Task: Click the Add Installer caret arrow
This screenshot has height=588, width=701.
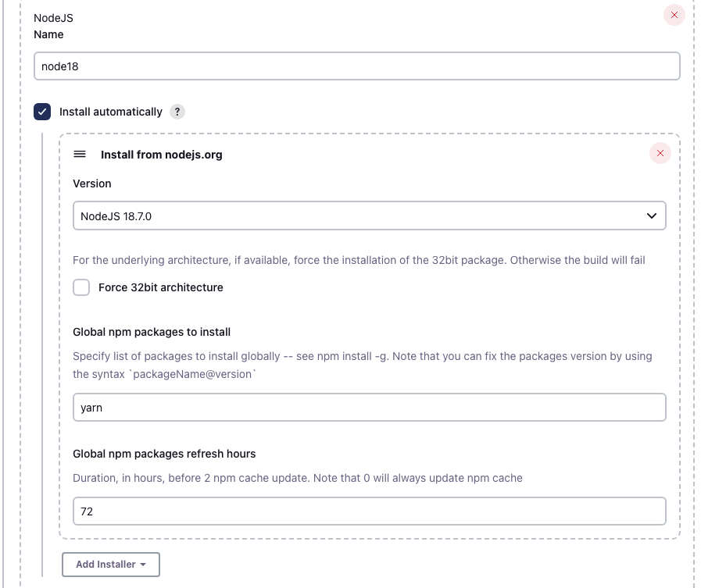Action: coord(143,565)
